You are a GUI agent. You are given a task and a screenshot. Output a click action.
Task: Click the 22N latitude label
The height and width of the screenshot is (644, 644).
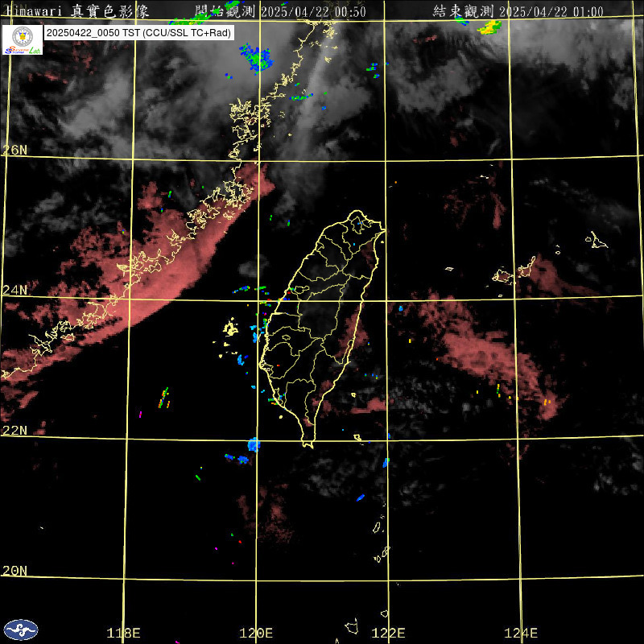tap(14, 430)
